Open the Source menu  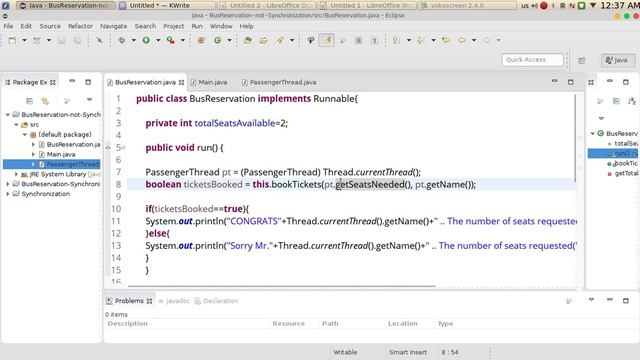[x=50, y=26]
